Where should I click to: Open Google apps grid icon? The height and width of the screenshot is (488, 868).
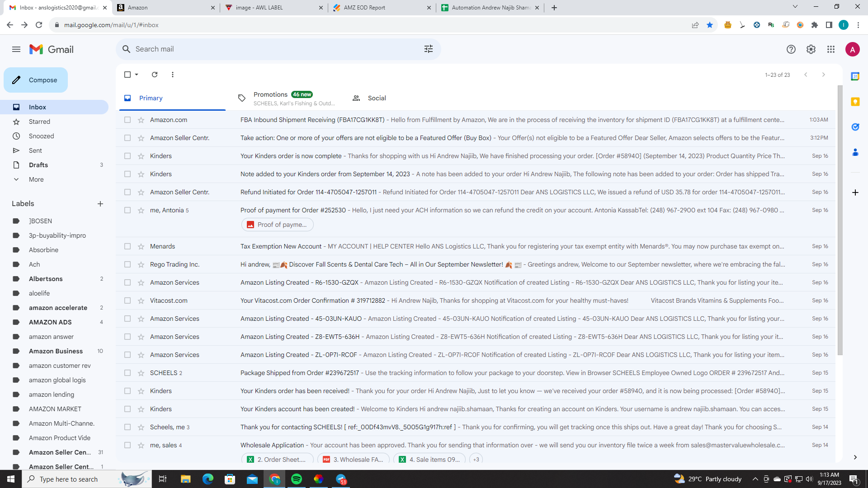[x=831, y=49]
